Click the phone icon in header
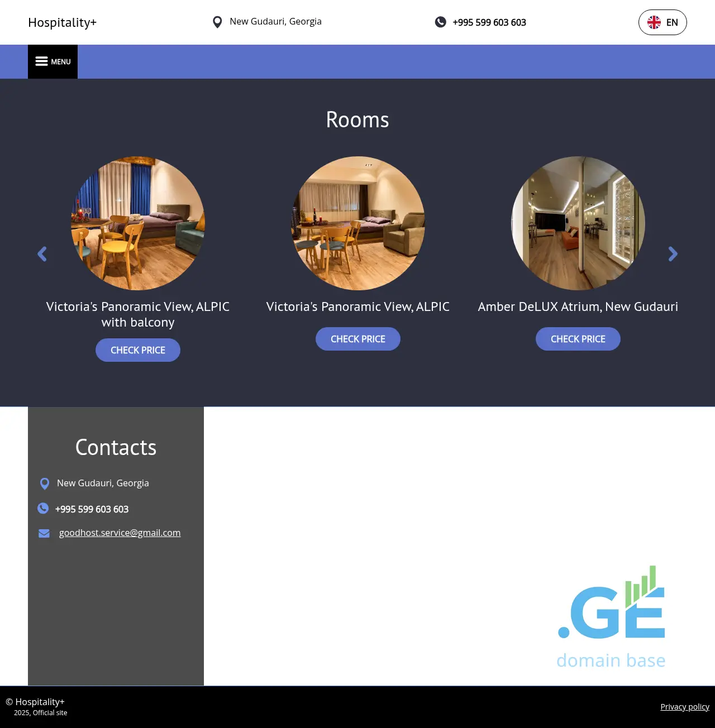The width and height of the screenshot is (715, 728). 441,22
